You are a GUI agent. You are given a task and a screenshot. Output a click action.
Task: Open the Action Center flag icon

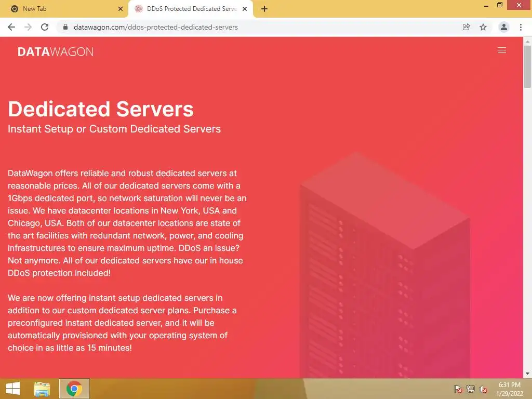coord(458,389)
